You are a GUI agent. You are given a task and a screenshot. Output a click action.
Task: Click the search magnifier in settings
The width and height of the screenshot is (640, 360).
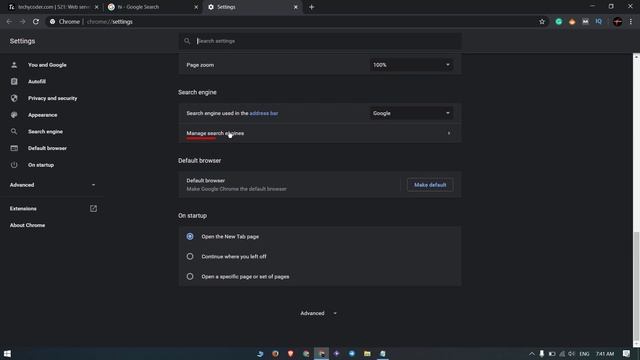coord(187,41)
